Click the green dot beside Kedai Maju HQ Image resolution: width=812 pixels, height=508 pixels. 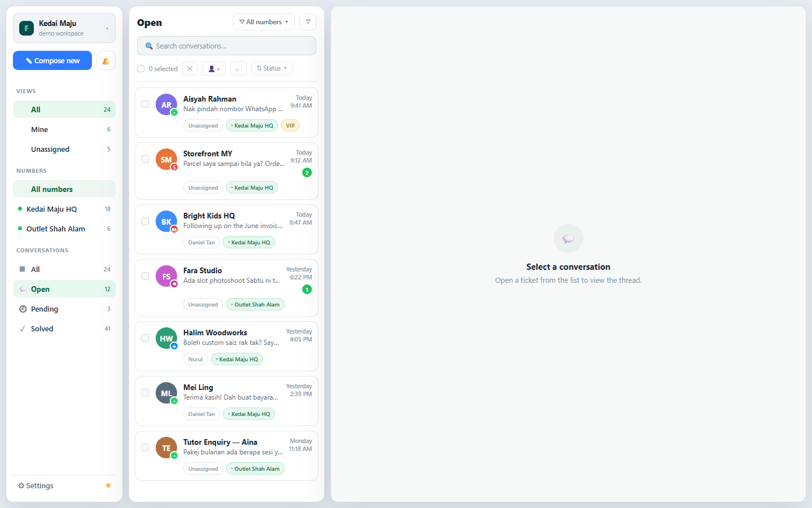coord(20,209)
